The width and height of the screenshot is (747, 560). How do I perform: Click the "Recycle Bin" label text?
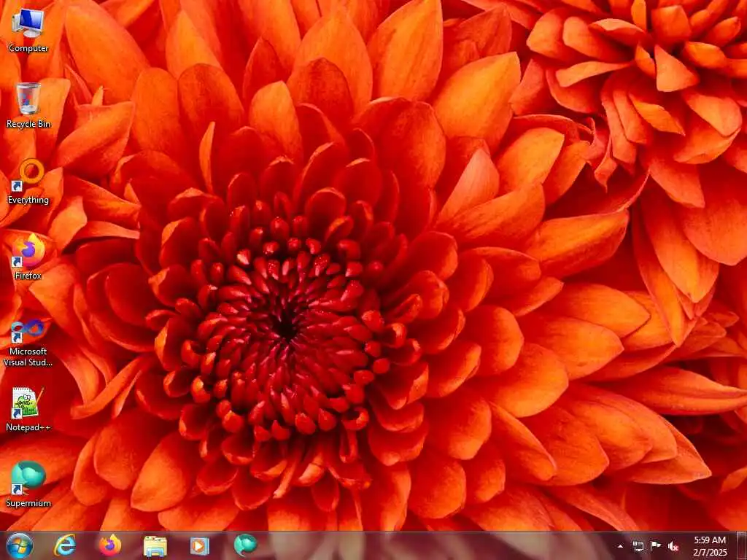(x=28, y=124)
